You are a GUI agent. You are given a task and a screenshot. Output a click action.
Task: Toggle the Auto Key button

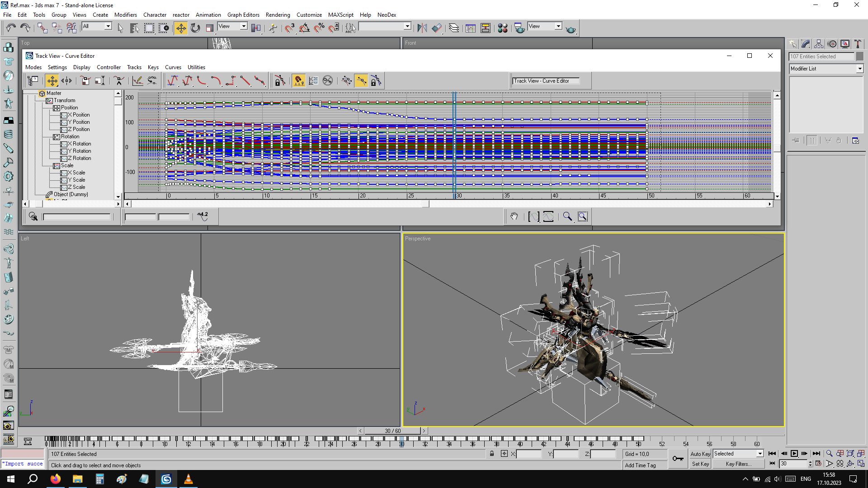(x=700, y=454)
